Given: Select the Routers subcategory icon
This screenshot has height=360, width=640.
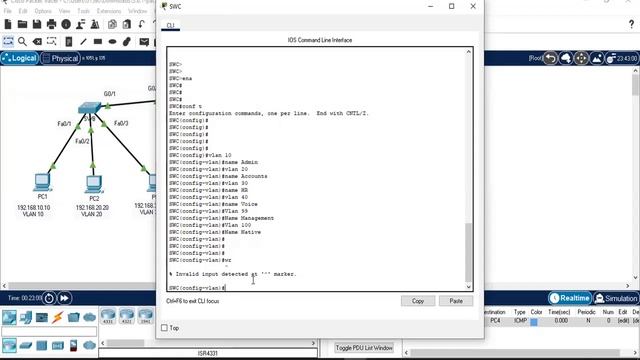Looking at the screenshot, I should 9,345.
